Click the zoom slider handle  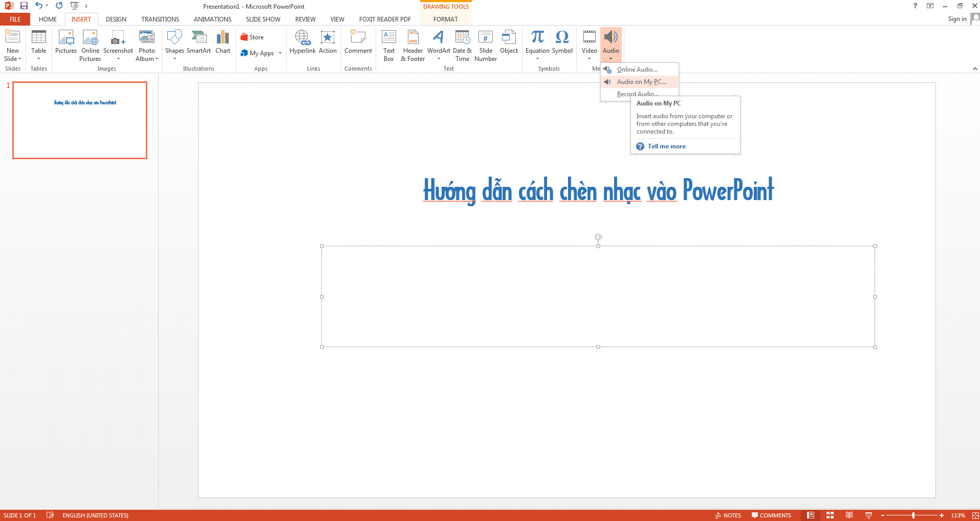[x=913, y=515]
